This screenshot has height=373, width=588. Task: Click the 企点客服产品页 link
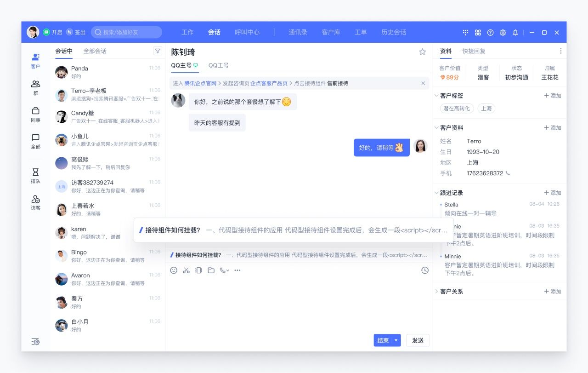[269, 83]
